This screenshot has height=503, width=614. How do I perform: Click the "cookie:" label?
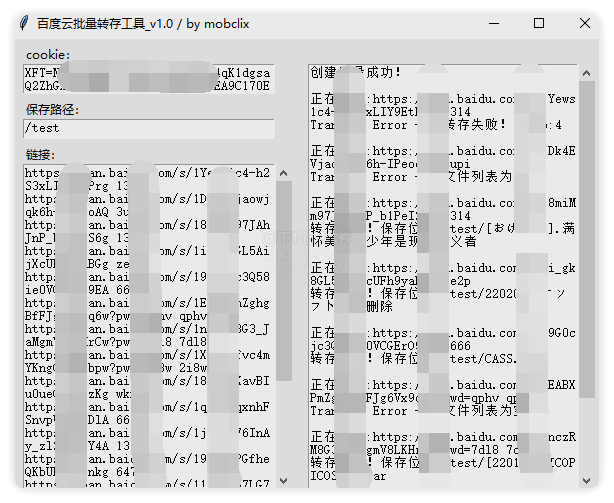48,55
